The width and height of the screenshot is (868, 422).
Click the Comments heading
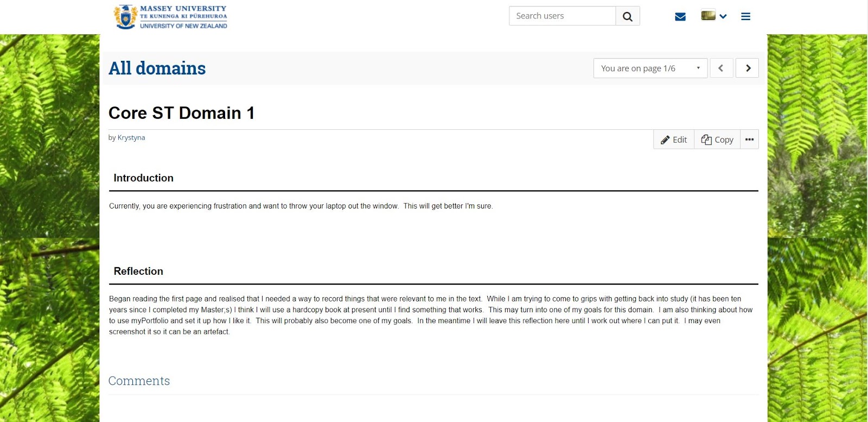pyautogui.click(x=139, y=381)
